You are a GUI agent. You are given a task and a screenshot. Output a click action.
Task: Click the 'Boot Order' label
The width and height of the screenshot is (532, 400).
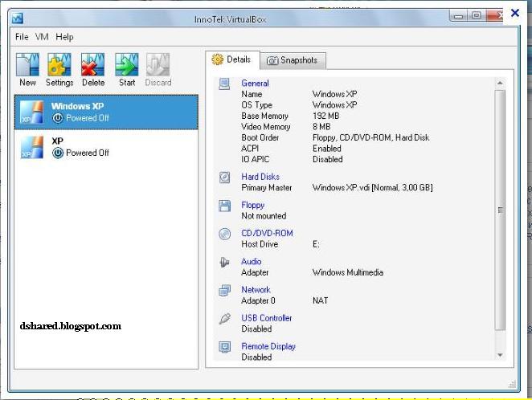point(260,137)
